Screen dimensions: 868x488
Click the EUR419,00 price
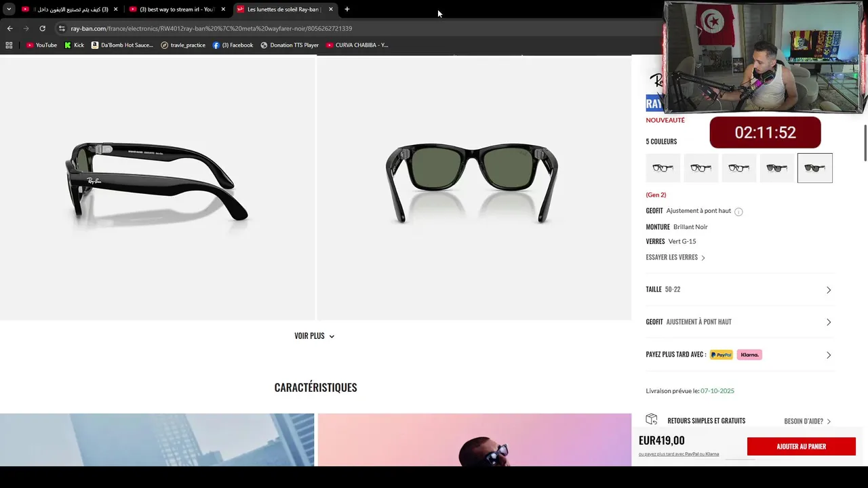click(x=662, y=441)
